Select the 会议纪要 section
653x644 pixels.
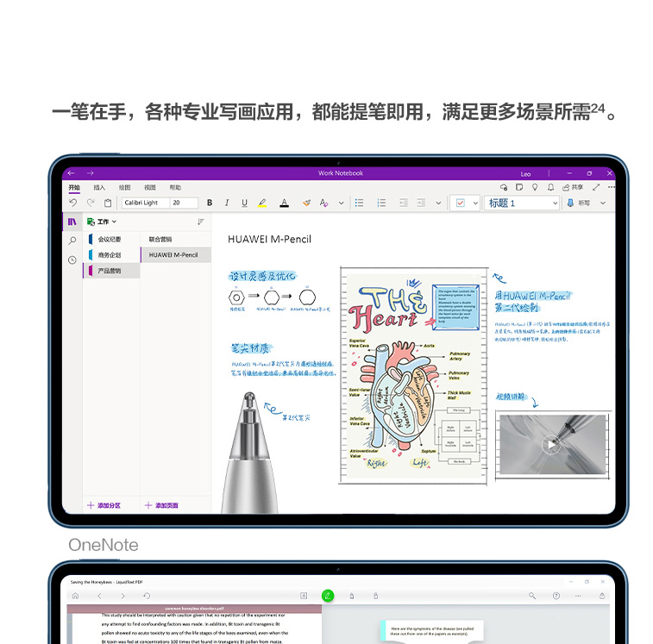point(111,239)
